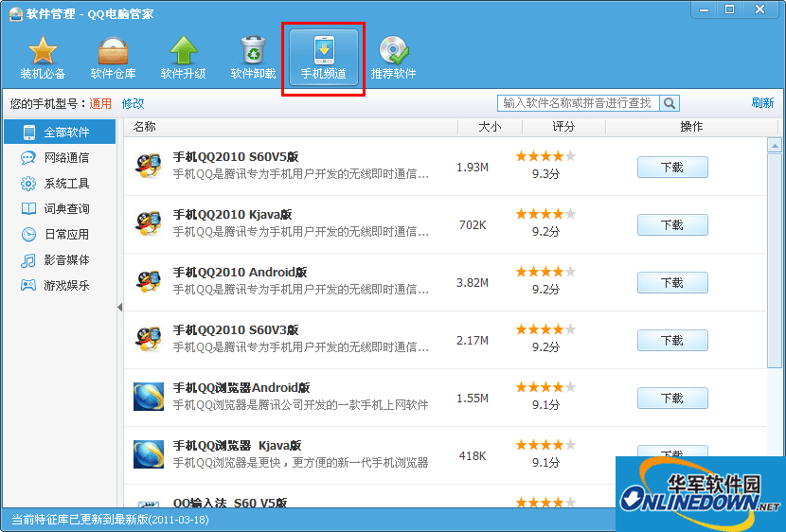Click the status bar update date text
Image resolution: width=786 pixels, height=532 pixels.
click(x=110, y=520)
